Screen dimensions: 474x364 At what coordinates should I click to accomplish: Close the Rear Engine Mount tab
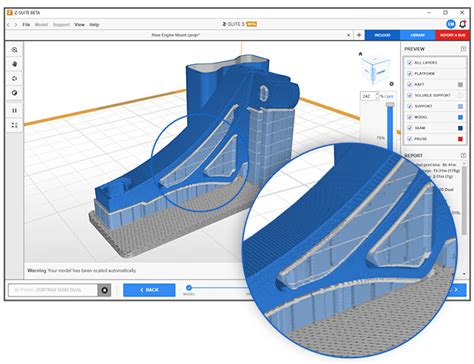coord(349,35)
